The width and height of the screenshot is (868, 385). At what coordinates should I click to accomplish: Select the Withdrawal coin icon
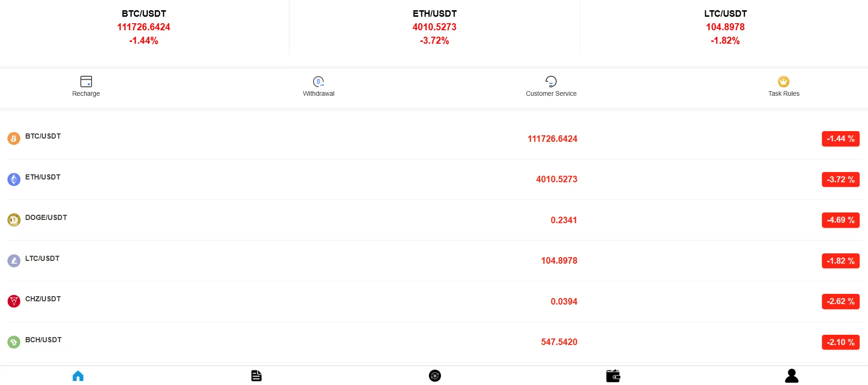(x=318, y=81)
